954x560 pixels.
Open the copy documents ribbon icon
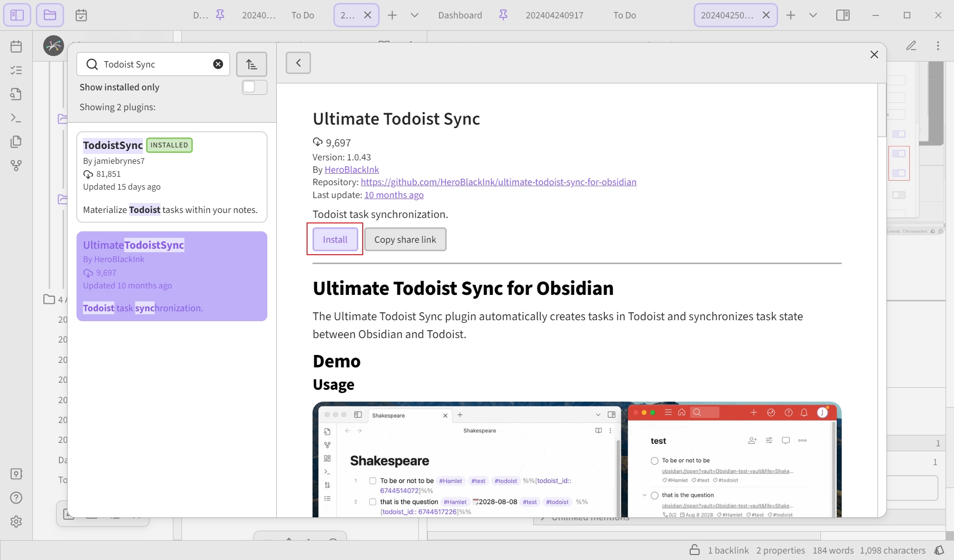16,141
